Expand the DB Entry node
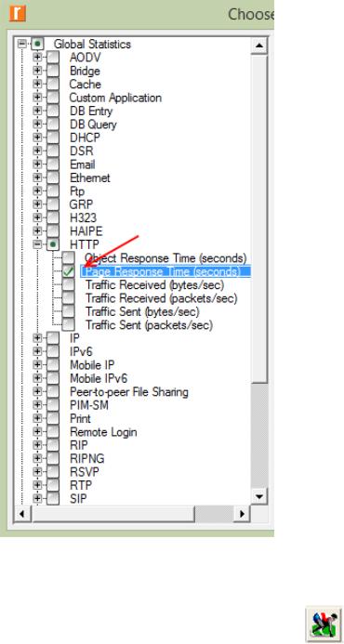This screenshot has height=644, width=344. [x=37, y=112]
